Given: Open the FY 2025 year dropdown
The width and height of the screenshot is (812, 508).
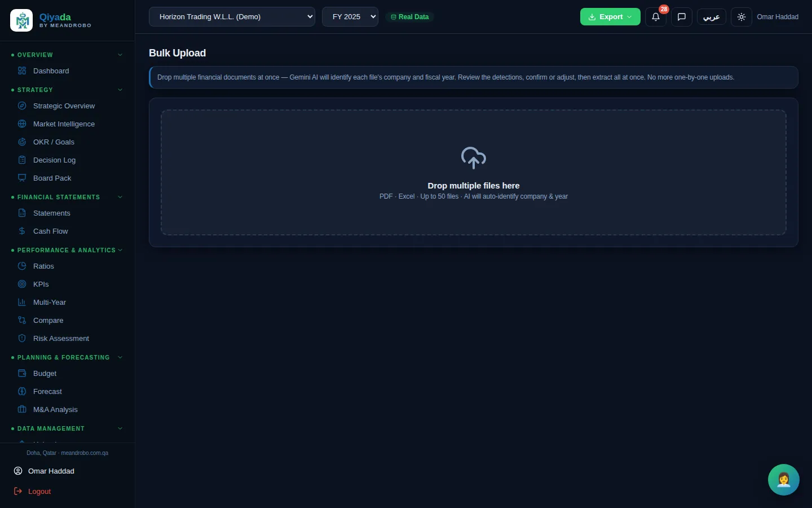Looking at the screenshot, I should (x=350, y=17).
